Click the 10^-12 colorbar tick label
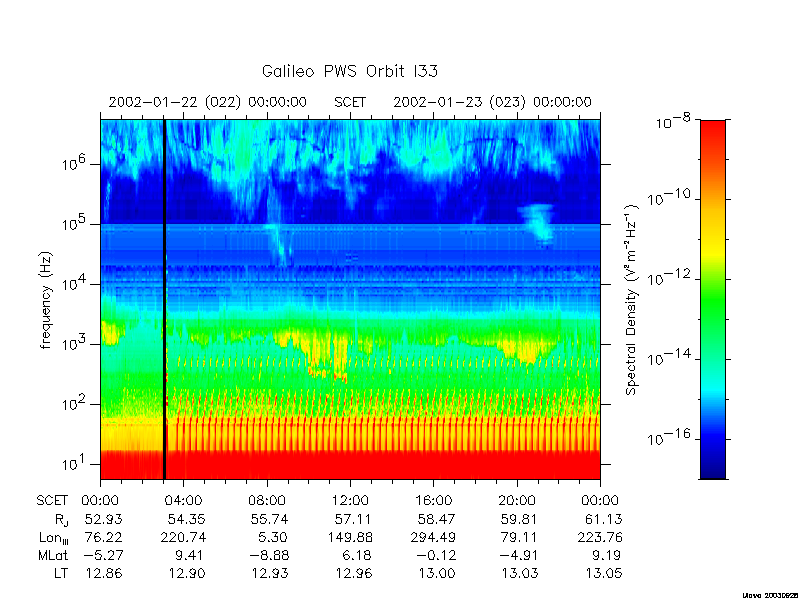Viewport: 800px width, 600px height. [x=668, y=277]
